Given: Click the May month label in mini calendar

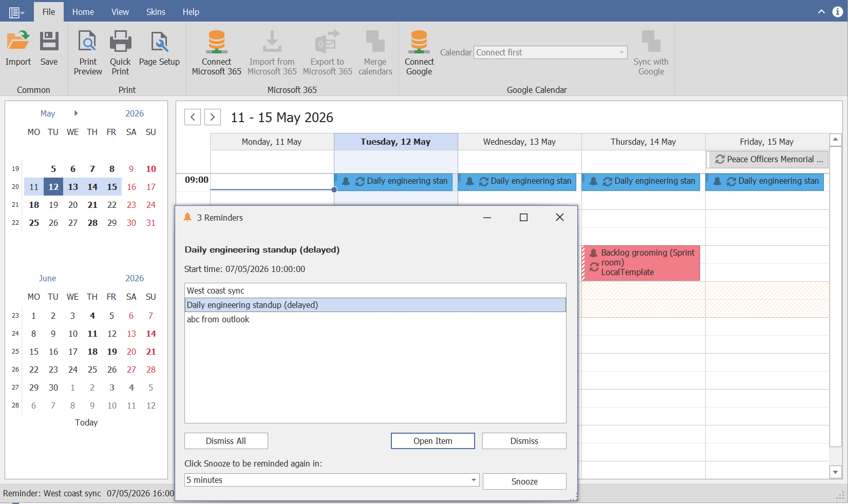Looking at the screenshot, I should tap(48, 113).
